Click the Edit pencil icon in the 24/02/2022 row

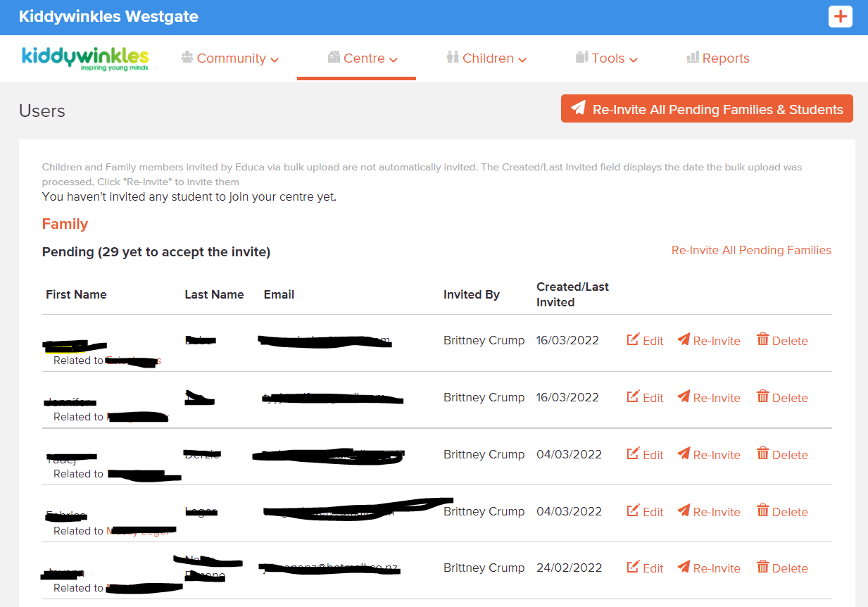(633, 567)
